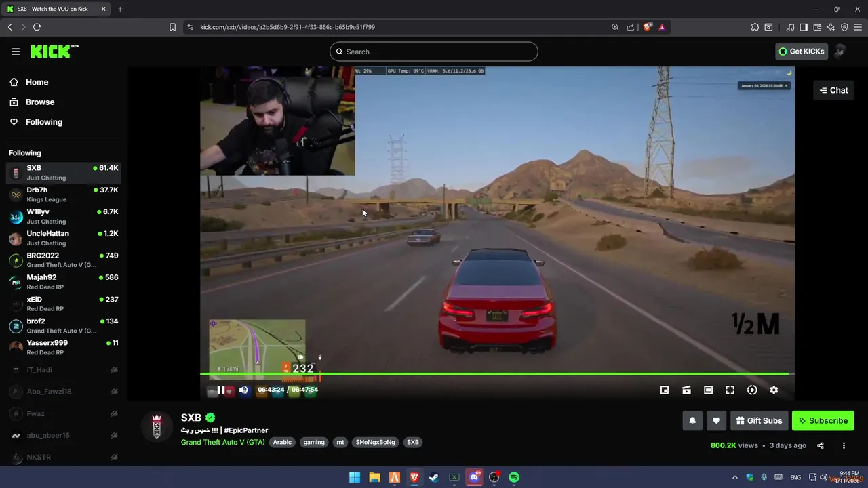Open BRG2022 channel in Following list
The height and width of the screenshot is (488, 868).
pos(64,260)
